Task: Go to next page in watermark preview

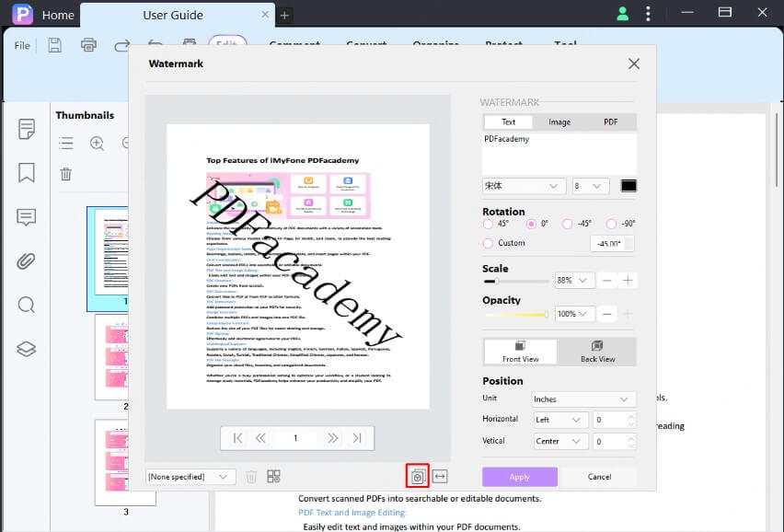Action: point(332,438)
